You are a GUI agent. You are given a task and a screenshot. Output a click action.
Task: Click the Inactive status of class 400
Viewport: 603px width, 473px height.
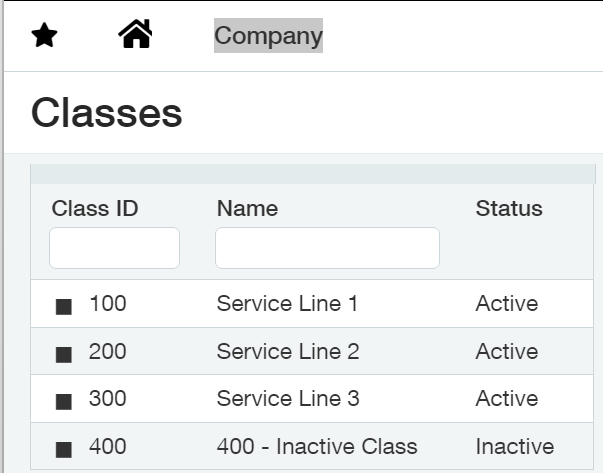[515, 446]
